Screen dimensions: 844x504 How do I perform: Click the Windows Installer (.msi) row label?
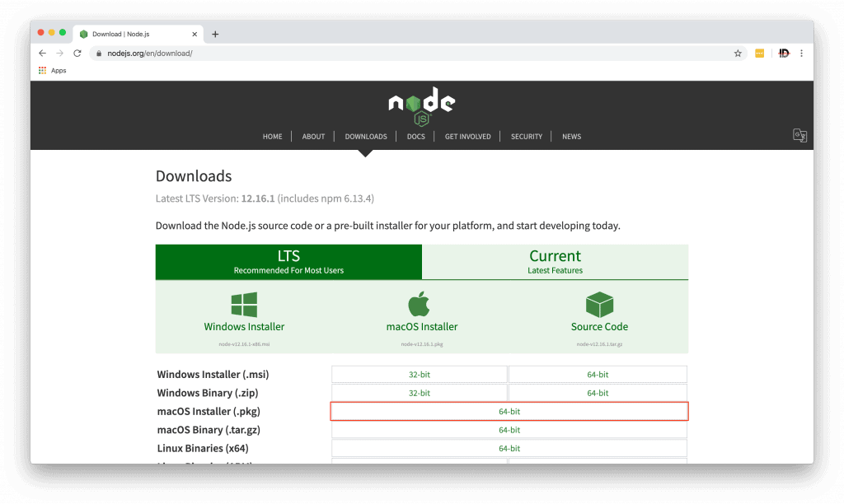[213, 375]
